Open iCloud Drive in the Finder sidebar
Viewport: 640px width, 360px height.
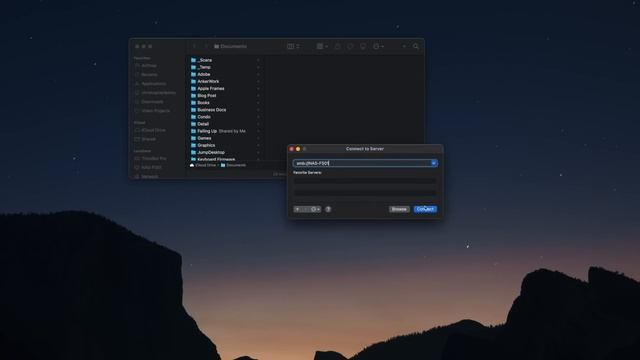tap(153, 130)
